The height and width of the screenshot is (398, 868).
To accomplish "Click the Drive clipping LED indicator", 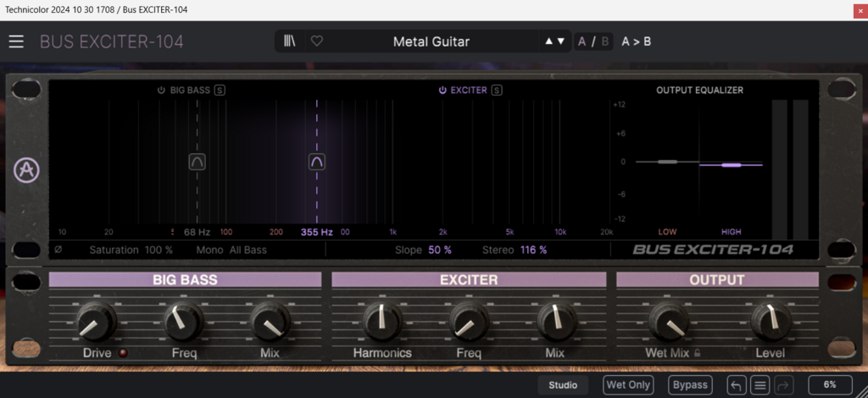I will click(x=123, y=352).
